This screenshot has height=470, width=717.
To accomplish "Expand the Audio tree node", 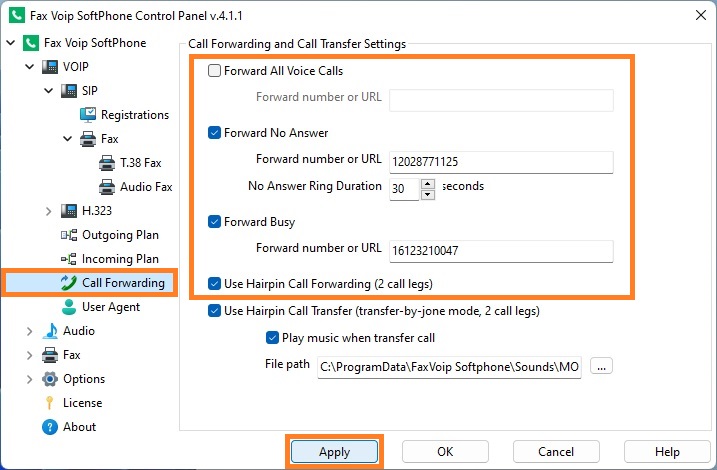I will pyautogui.click(x=30, y=331).
